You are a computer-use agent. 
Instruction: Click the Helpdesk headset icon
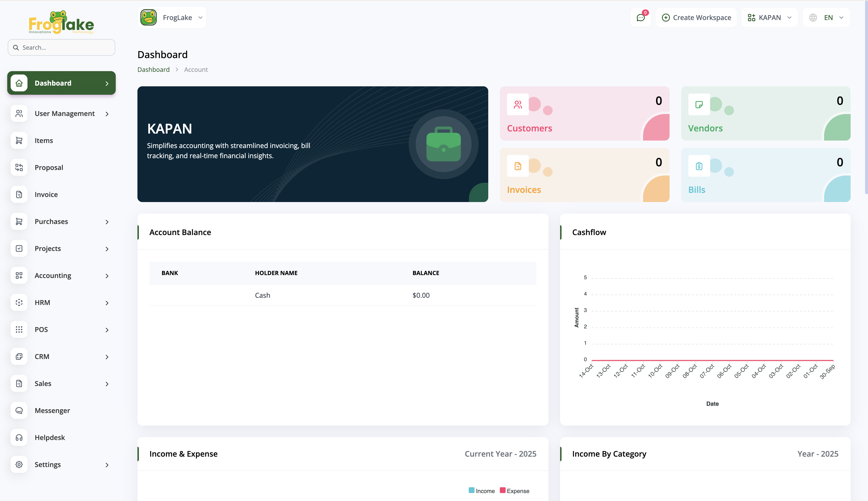[19, 437]
